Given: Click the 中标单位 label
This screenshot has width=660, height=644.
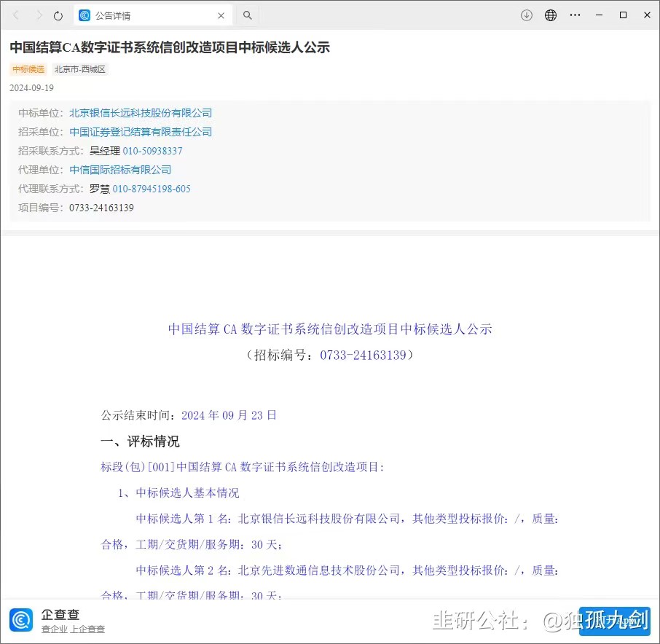Looking at the screenshot, I should [x=41, y=113].
